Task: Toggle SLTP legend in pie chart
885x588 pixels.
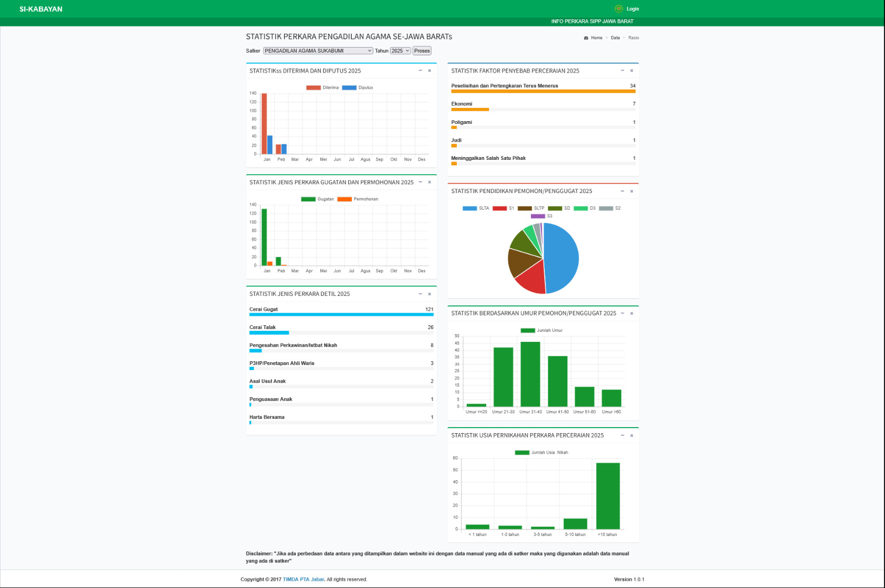Action: [x=531, y=209]
